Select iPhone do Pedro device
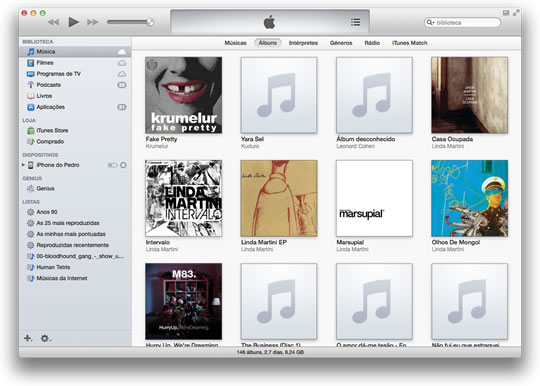Screen dimensions: 540x386 (75, 165)
